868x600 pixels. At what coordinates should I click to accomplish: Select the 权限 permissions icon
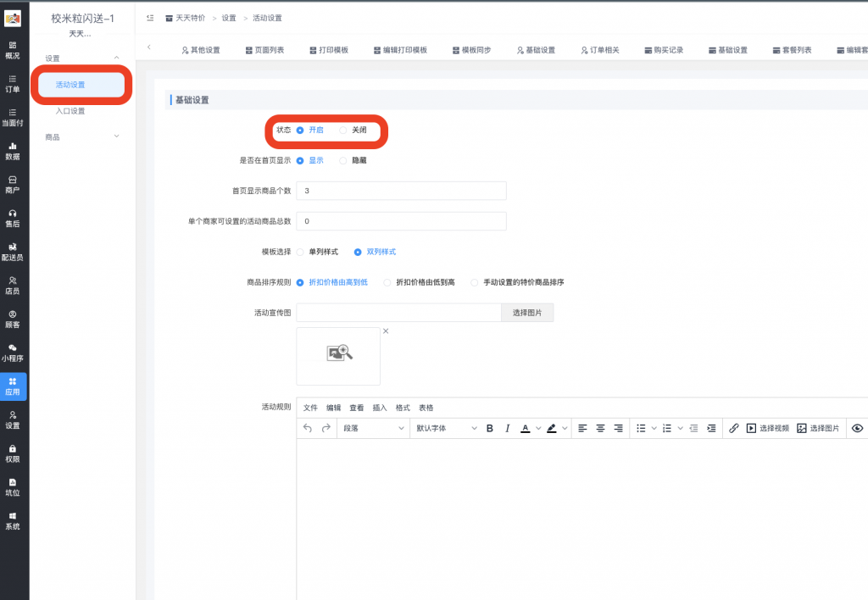[14, 453]
